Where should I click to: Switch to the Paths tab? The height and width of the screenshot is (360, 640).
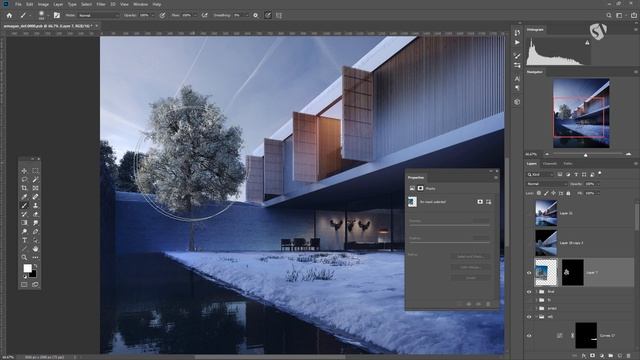[568, 164]
